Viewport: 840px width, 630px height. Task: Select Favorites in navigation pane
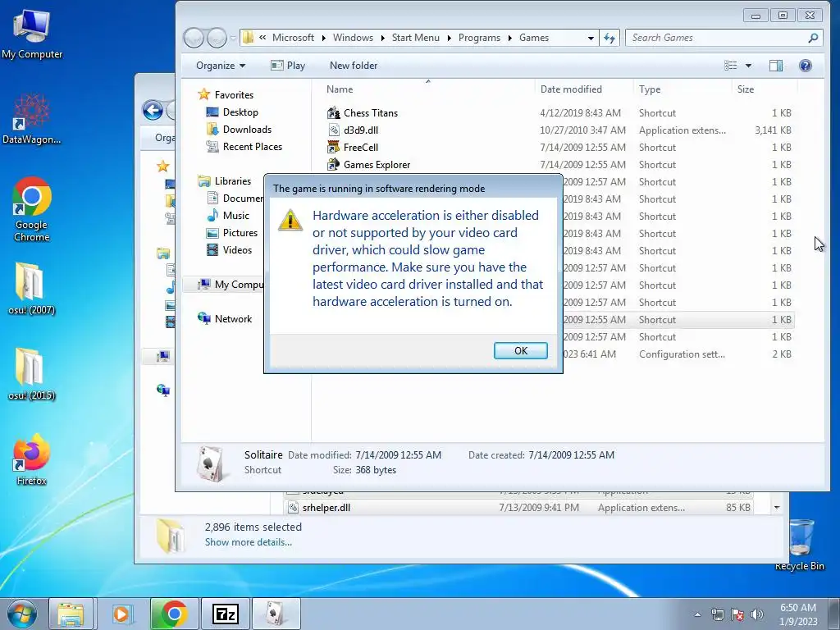(x=234, y=95)
